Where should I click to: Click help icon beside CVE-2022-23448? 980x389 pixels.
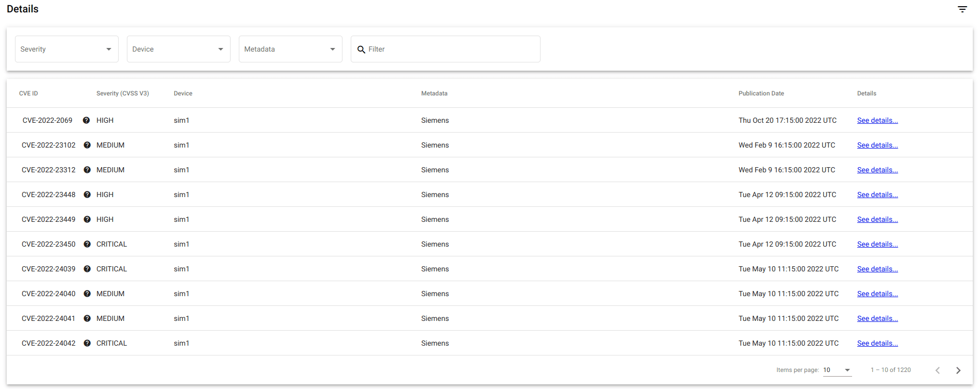tap(87, 194)
